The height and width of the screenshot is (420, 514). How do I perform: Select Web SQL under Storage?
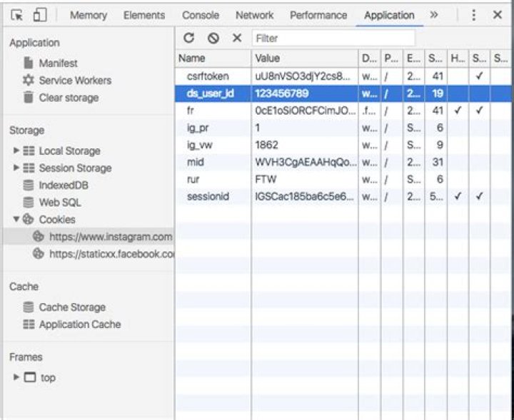pyautogui.click(x=60, y=203)
